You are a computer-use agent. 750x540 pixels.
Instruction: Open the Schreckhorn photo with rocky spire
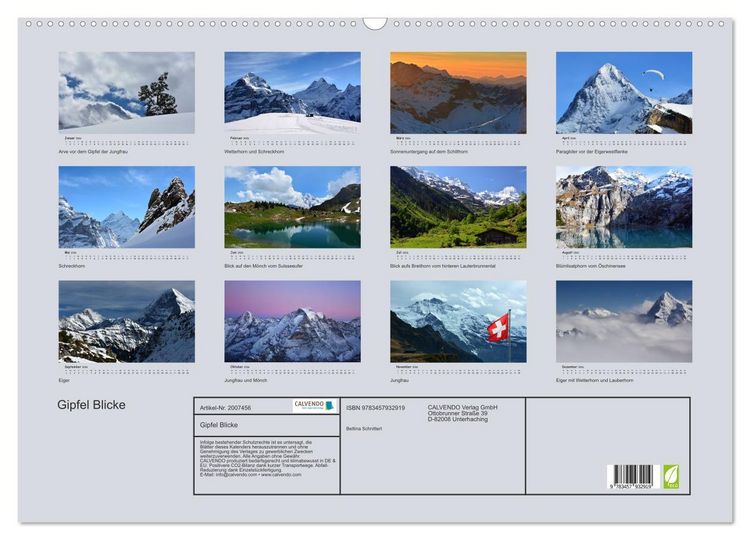127,207
